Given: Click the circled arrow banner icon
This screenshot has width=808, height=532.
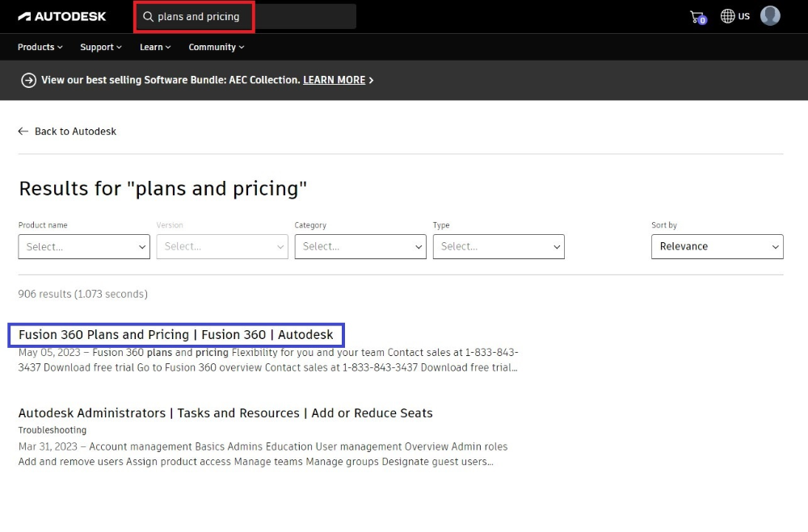Looking at the screenshot, I should tap(28, 81).
